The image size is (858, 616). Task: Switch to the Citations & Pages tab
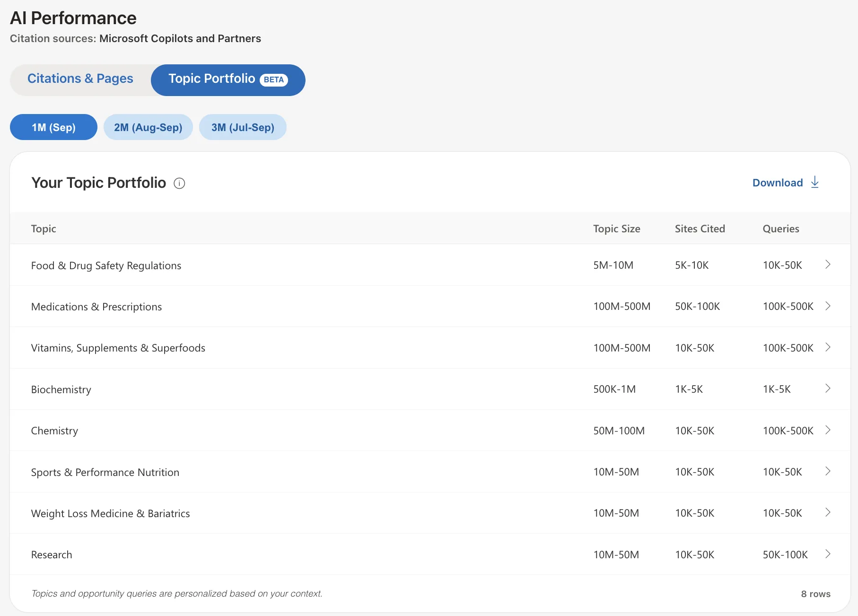pyautogui.click(x=80, y=79)
